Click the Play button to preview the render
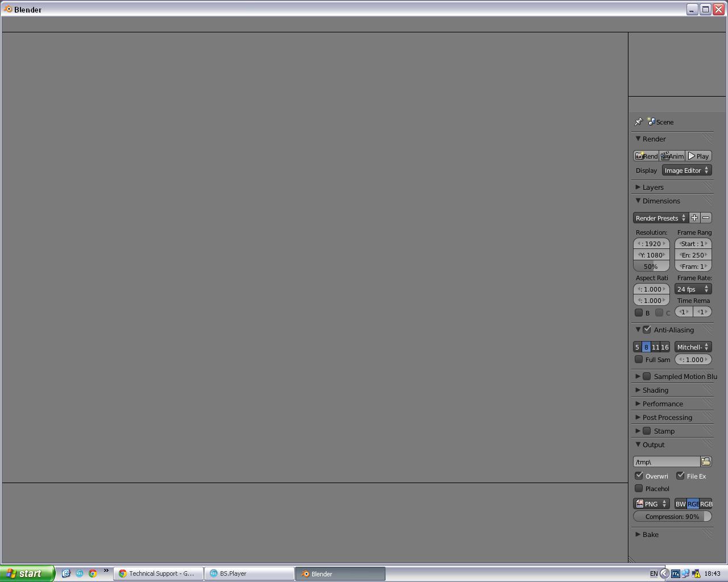 698,155
